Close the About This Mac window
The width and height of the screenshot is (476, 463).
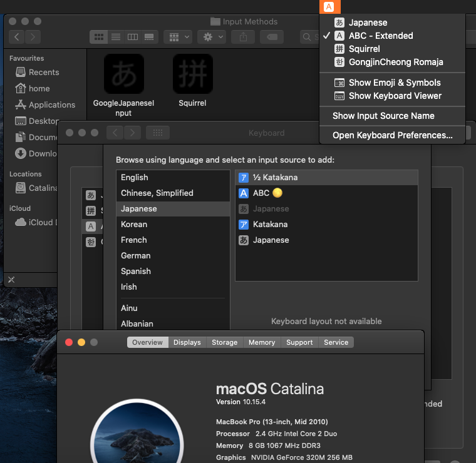69,342
